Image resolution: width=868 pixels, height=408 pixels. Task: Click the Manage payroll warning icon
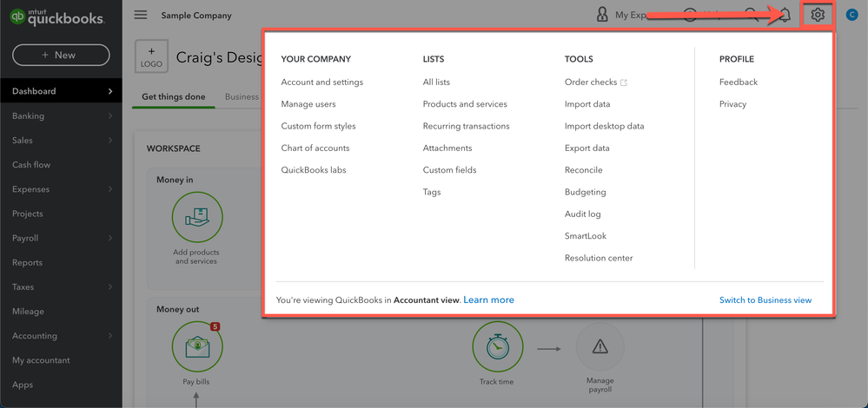pos(600,346)
